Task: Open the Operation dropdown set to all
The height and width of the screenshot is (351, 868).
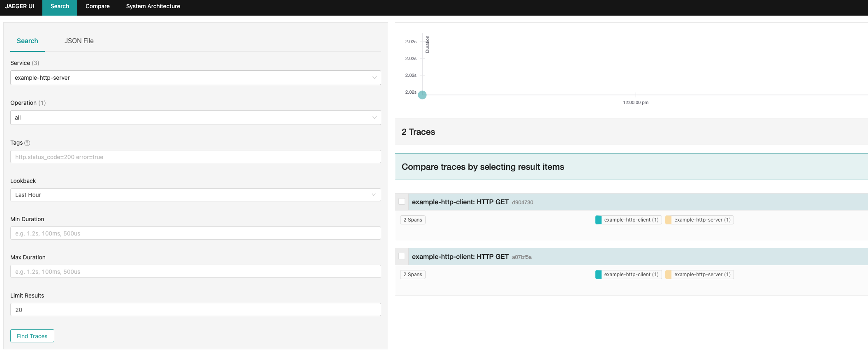Action: [x=196, y=118]
